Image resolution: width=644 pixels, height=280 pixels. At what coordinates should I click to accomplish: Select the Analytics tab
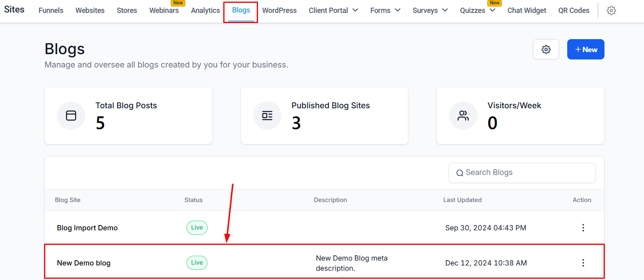[x=205, y=11]
